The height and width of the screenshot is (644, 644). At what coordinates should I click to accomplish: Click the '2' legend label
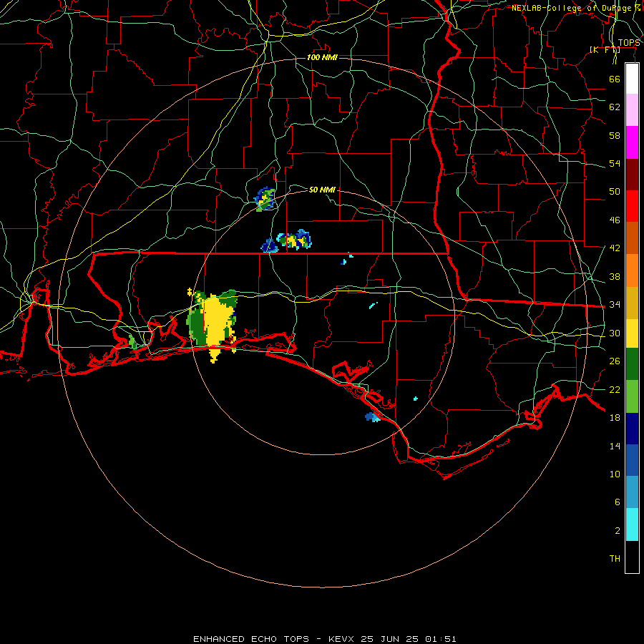pos(617,531)
